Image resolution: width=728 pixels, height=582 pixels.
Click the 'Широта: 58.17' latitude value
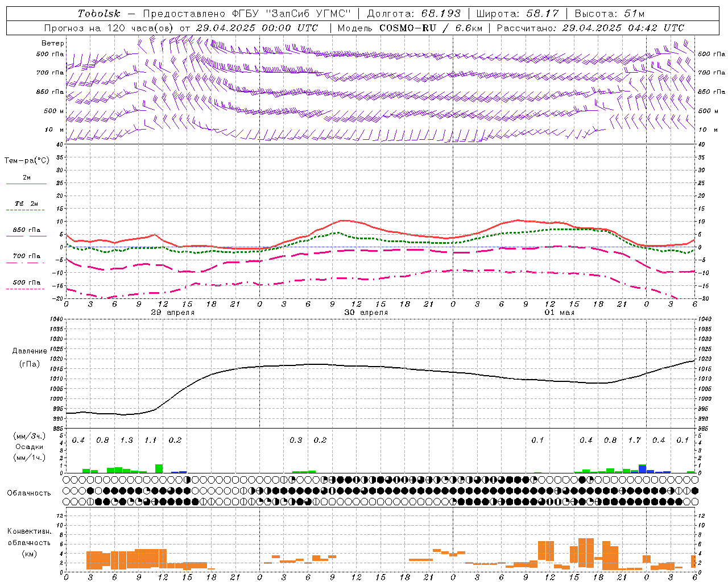pos(518,14)
